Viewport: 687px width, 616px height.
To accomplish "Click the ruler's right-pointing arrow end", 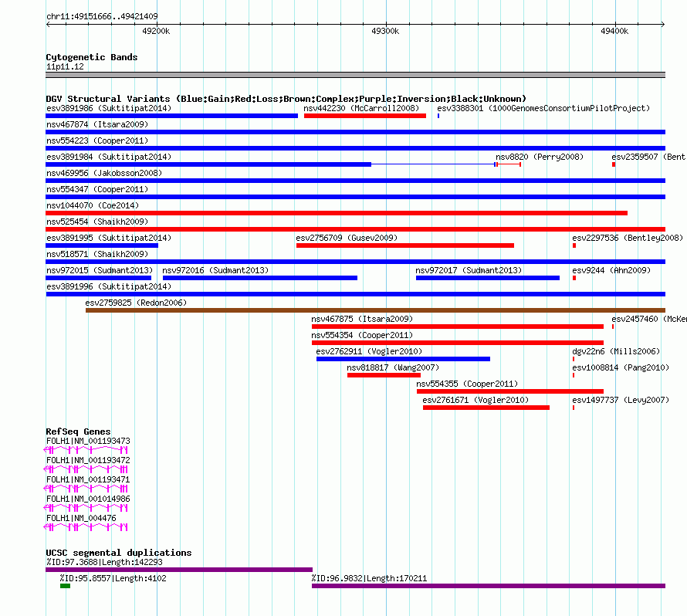I will click(663, 25).
